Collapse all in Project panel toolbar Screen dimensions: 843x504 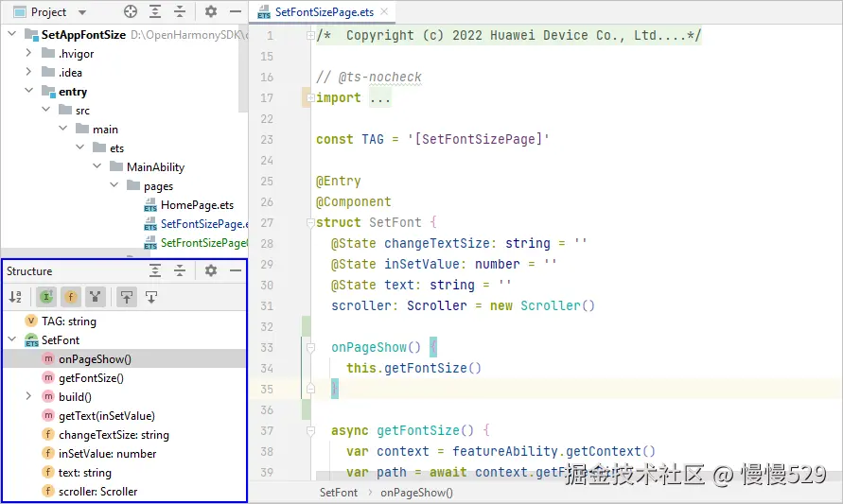[x=180, y=11]
